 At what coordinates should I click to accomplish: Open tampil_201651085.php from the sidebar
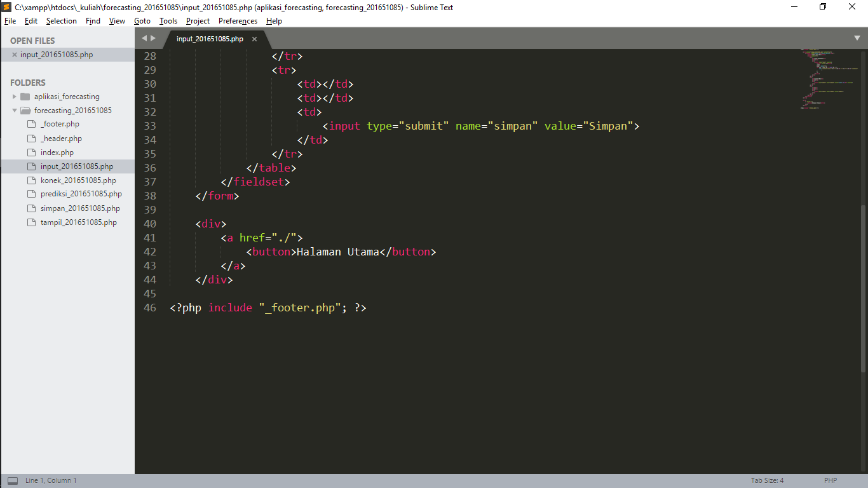tap(79, 222)
